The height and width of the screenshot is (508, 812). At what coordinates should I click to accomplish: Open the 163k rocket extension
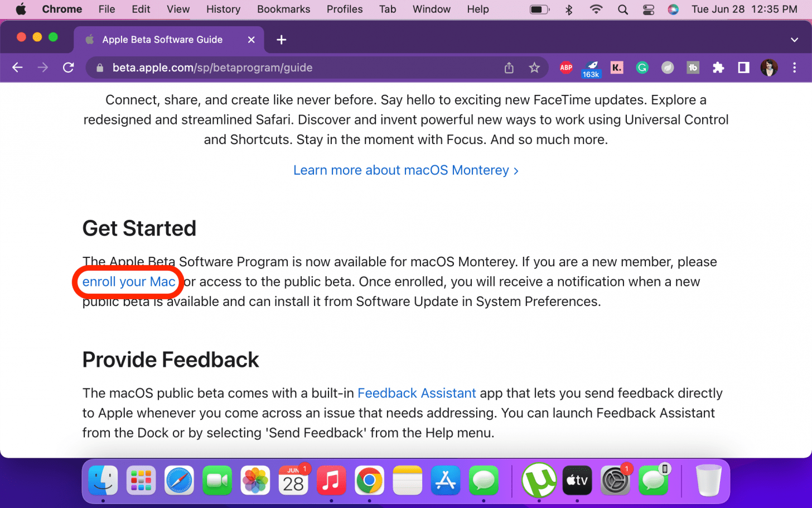[591, 69]
